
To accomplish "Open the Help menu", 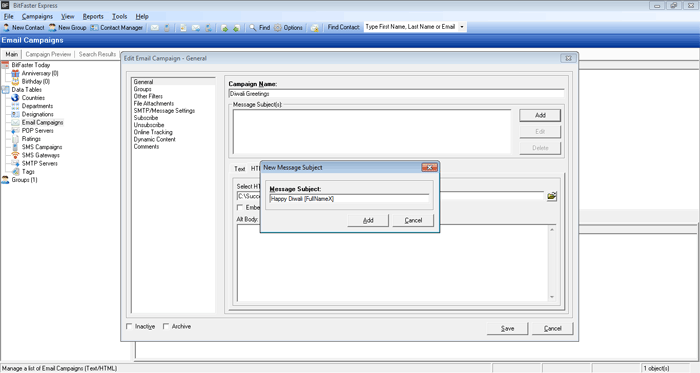I will [142, 17].
